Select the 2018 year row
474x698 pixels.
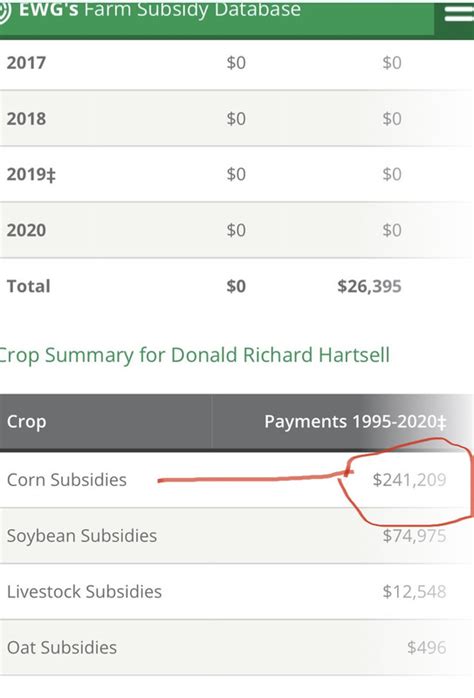(x=237, y=118)
